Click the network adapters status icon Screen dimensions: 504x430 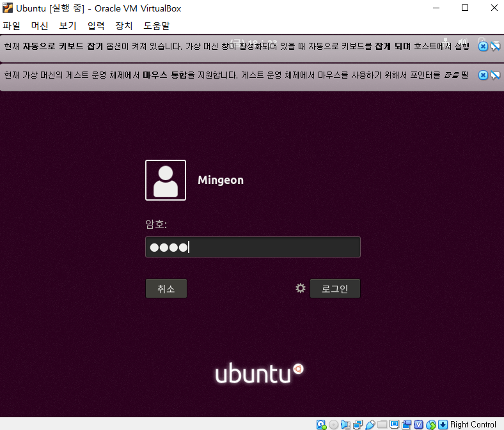358,424
